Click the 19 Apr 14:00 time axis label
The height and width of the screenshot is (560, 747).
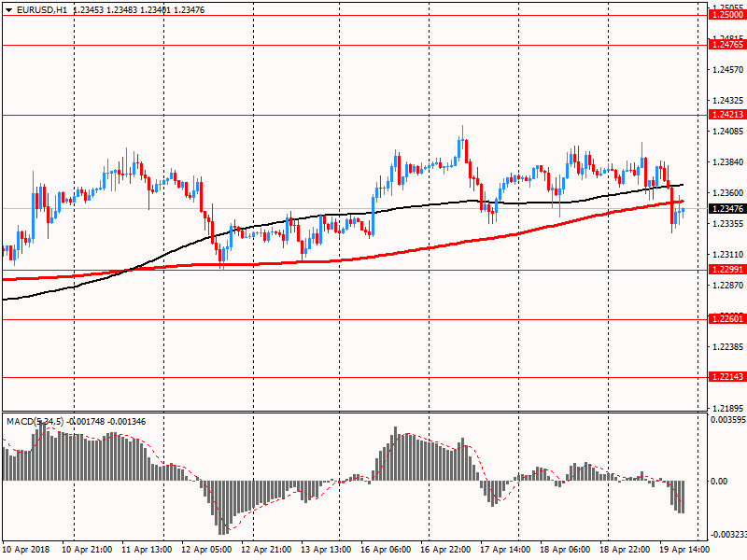(x=684, y=551)
